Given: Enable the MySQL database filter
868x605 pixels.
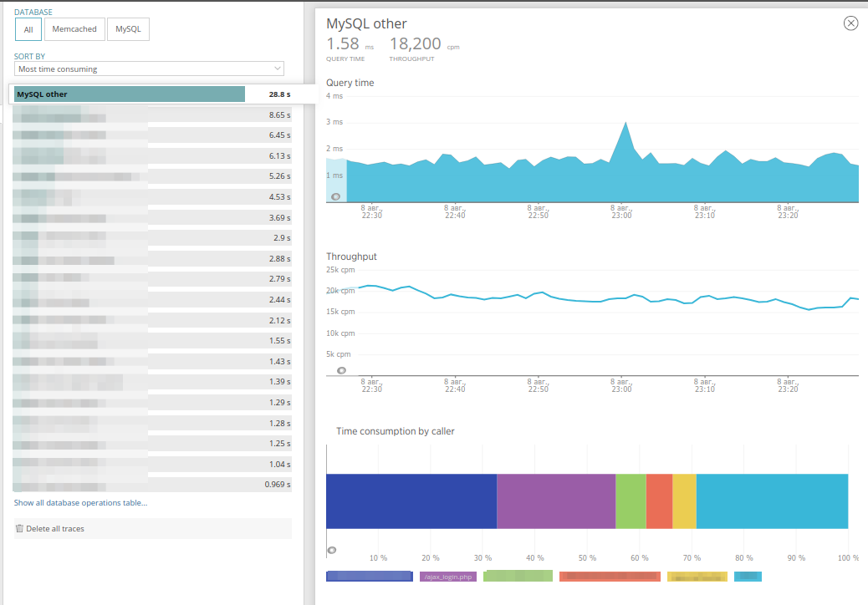Looking at the screenshot, I should (x=126, y=28).
